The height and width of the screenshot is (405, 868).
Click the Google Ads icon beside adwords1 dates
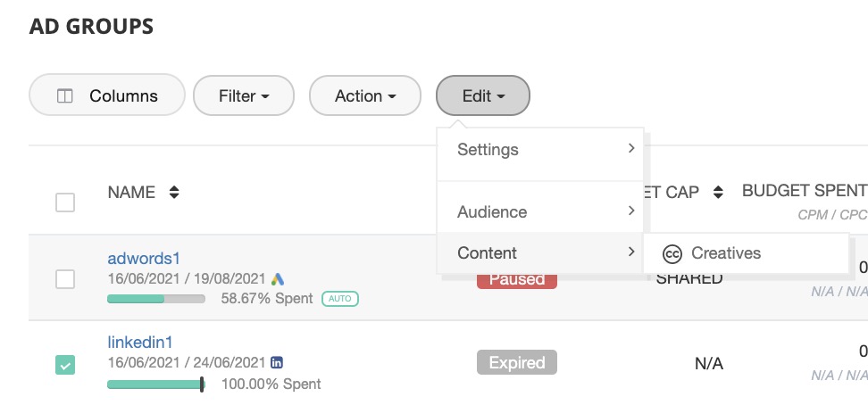click(278, 279)
